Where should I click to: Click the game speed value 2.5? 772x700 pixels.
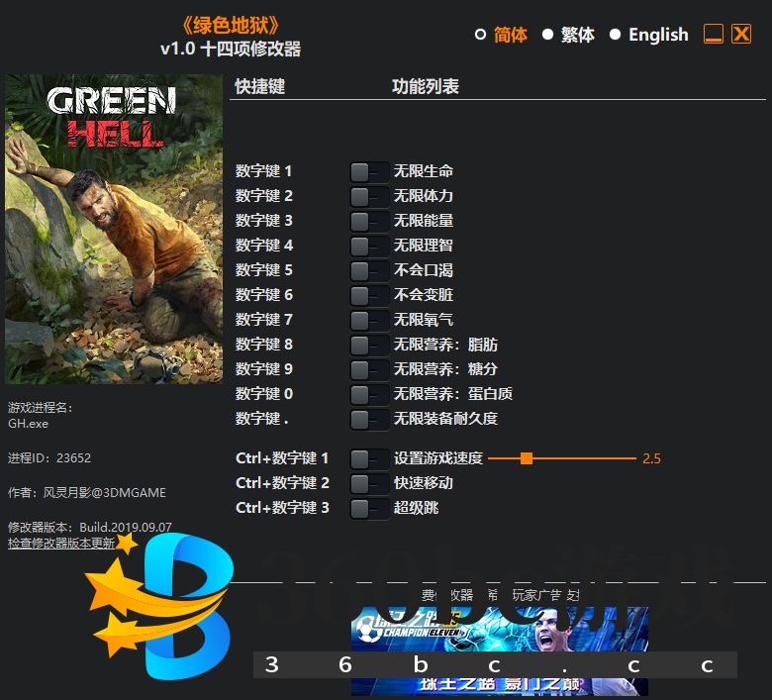coord(651,458)
